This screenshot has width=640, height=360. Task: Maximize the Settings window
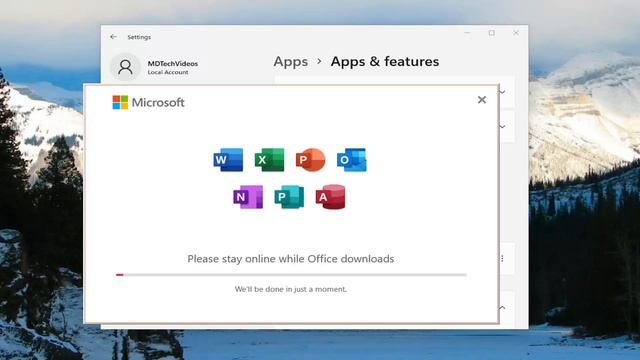click(x=491, y=33)
